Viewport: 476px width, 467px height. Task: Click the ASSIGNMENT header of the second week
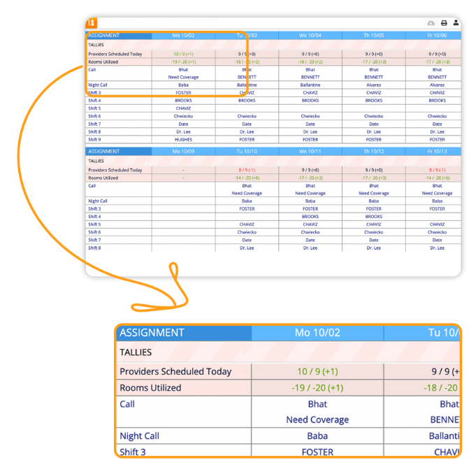pyautogui.click(x=103, y=151)
